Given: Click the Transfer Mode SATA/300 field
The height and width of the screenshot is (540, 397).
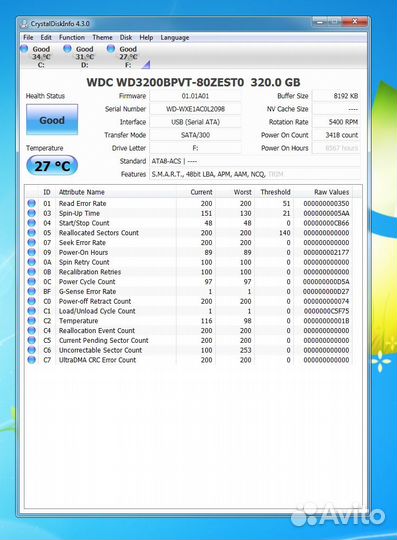Looking at the screenshot, I should 195,135.
